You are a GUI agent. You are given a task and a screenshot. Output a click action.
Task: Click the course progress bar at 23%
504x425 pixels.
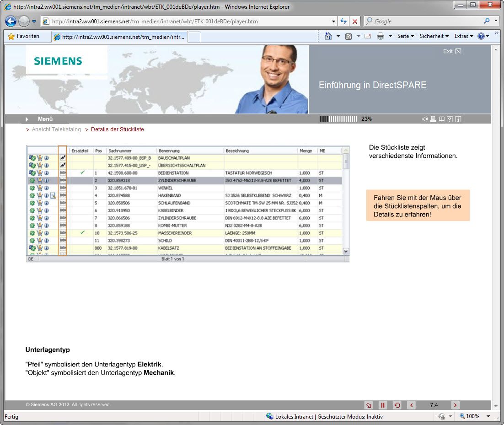pos(338,119)
